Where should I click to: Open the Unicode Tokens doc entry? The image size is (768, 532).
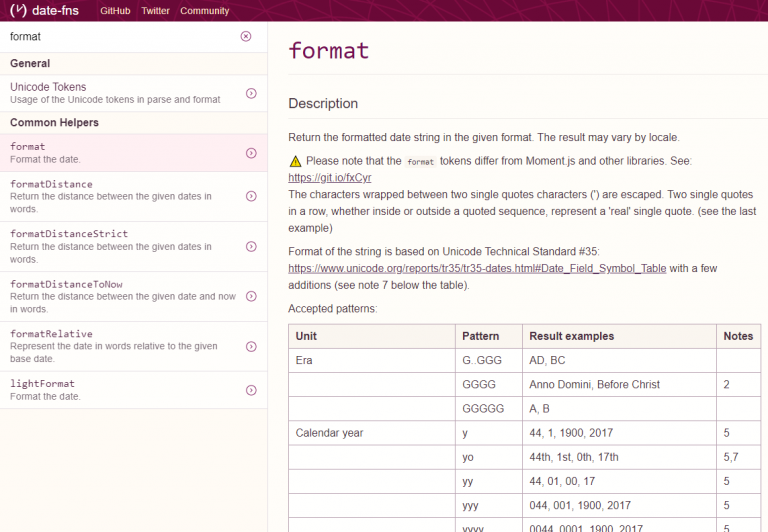pos(134,93)
